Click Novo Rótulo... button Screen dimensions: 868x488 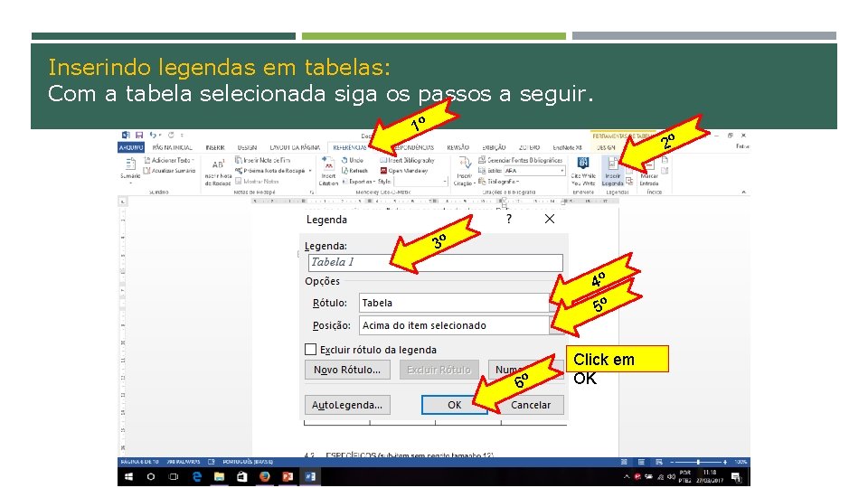[347, 370]
